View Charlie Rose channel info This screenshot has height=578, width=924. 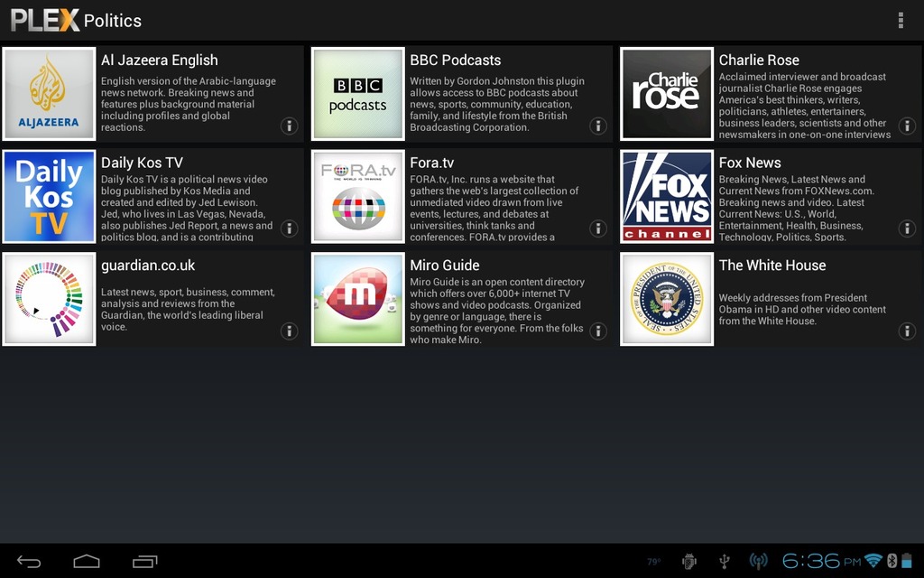(907, 126)
